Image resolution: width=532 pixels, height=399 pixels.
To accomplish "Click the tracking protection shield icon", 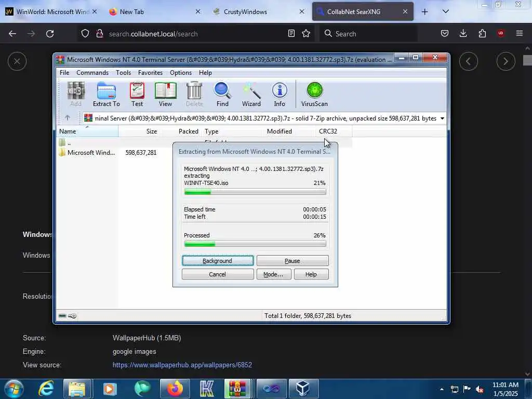I will click(85, 34).
